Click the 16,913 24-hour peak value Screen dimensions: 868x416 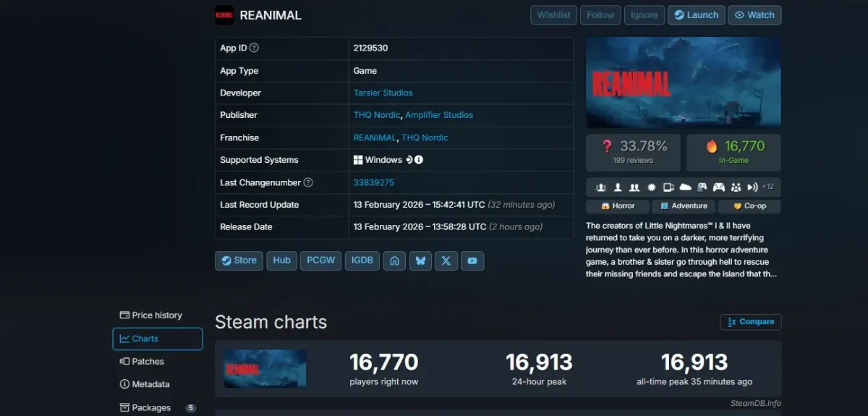pyautogui.click(x=539, y=362)
